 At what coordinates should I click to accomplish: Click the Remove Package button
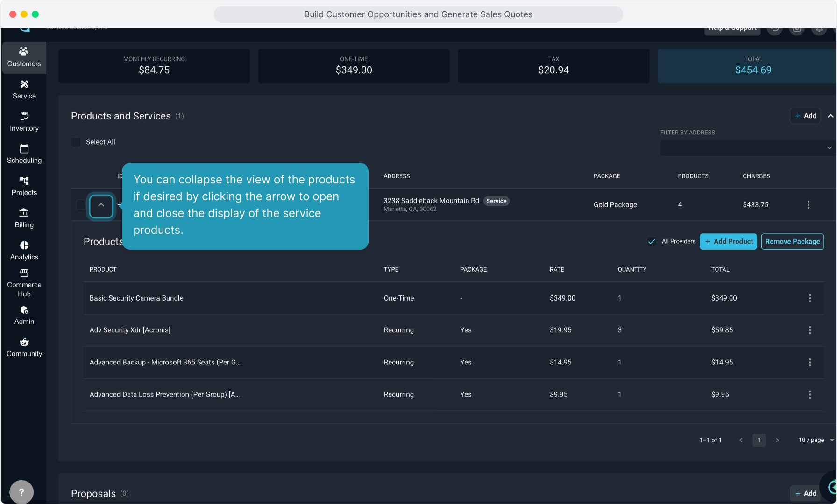tap(792, 241)
